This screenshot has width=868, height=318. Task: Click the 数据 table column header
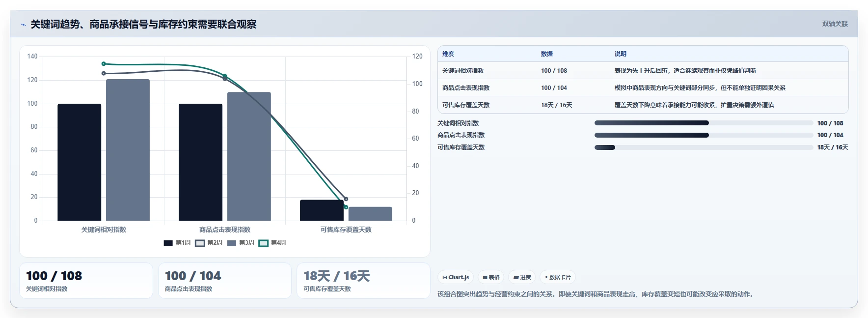pos(547,54)
